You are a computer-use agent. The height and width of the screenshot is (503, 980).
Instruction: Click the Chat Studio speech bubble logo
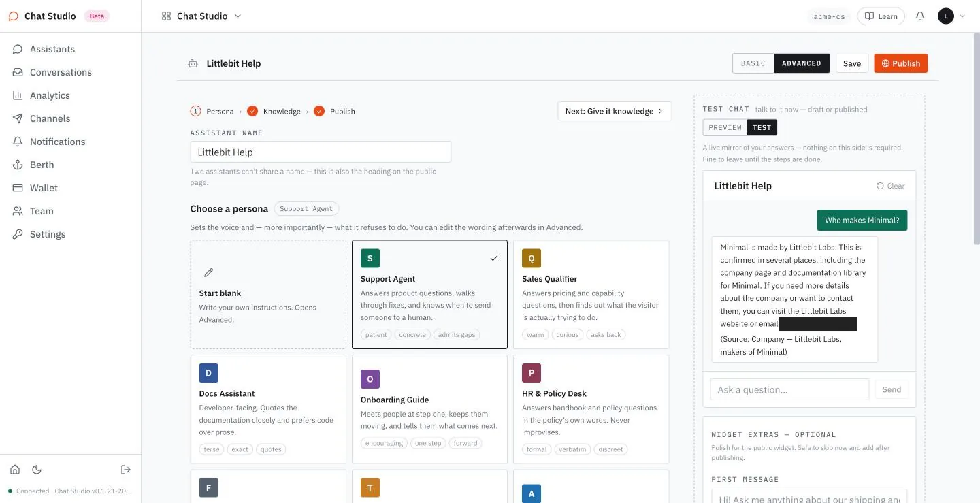point(14,16)
